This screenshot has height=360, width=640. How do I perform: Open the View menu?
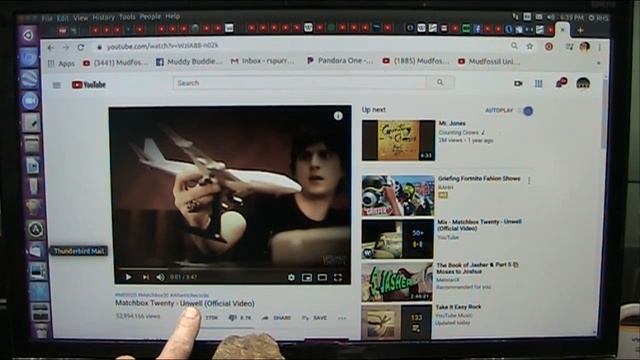coord(80,18)
